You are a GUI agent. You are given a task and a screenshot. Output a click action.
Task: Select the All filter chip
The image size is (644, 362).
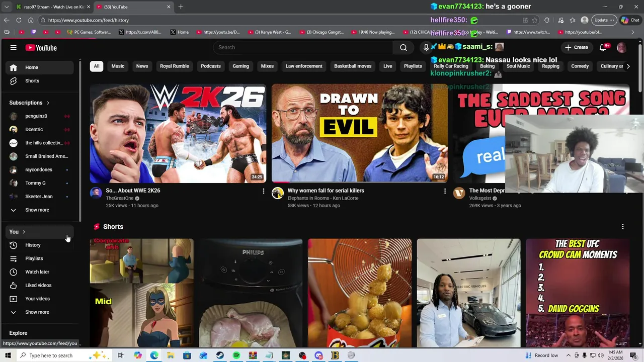pos(97,66)
